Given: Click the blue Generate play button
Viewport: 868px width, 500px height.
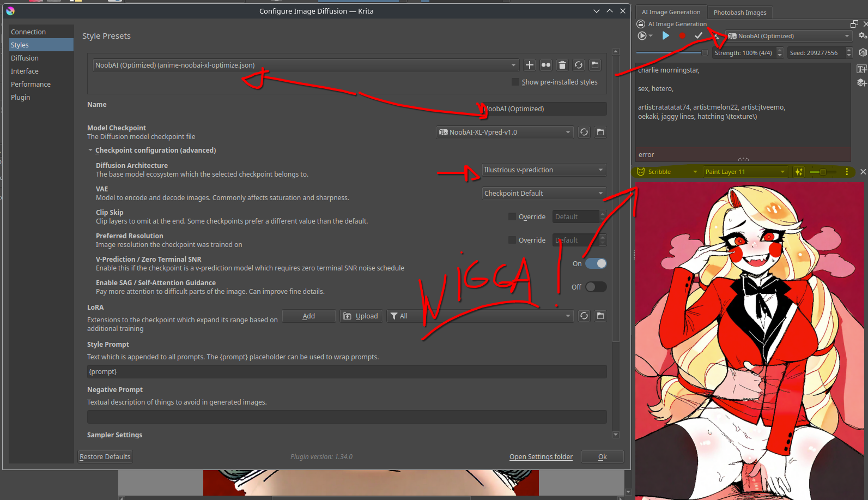Looking at the screenshot, I should pyautogui.click(x=665, y=35).
